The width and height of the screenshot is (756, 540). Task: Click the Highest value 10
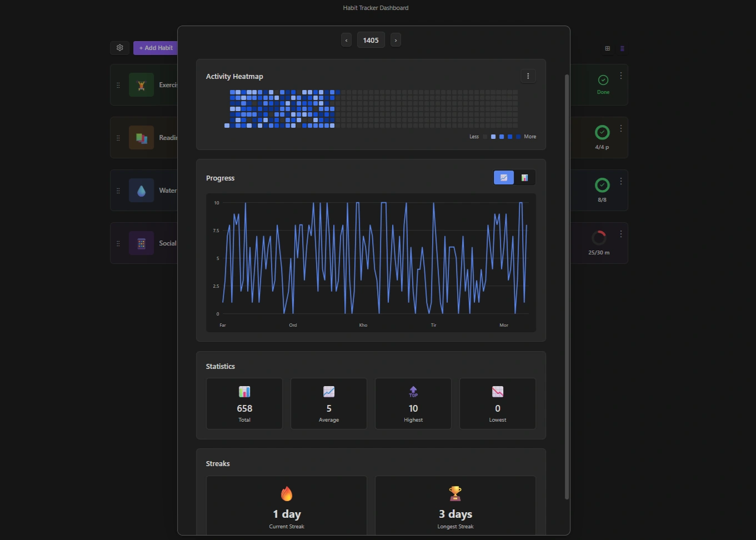click(413, 408)
